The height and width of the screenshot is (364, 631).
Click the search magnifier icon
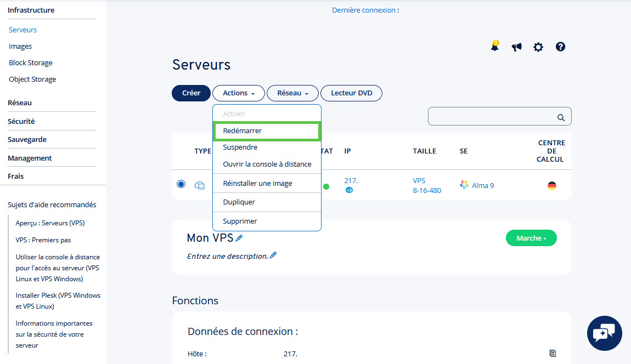561,117
